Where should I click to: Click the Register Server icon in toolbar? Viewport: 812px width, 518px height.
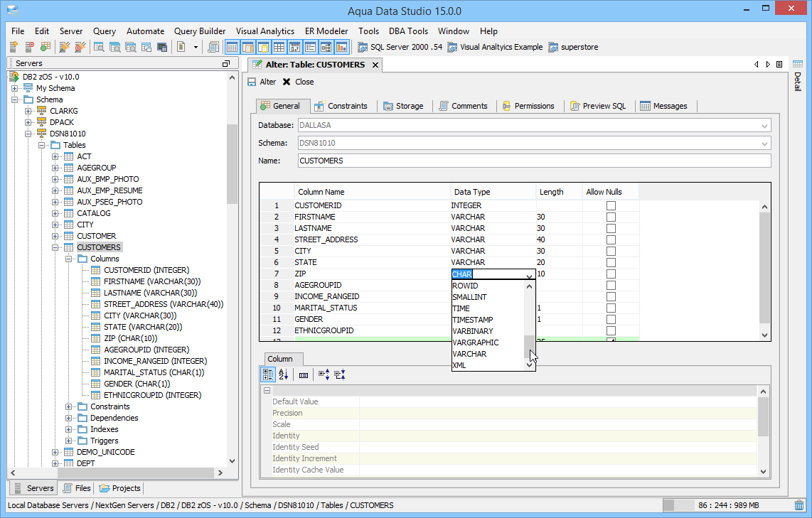pyautogui.click(x=14, y=47)
